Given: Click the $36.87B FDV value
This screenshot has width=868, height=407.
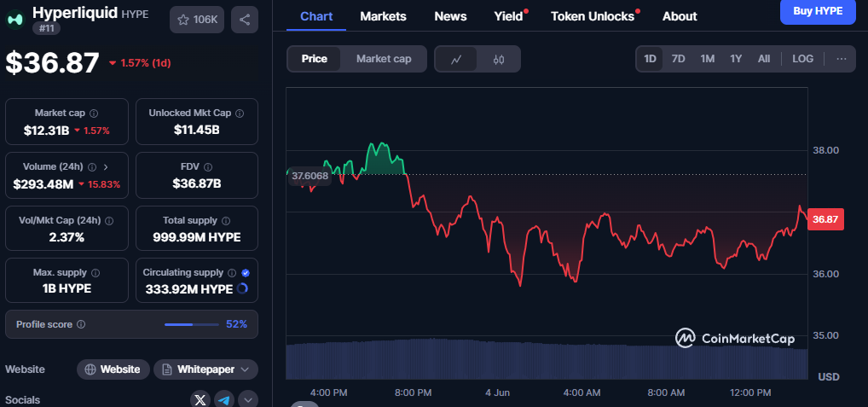Looking at the screenshot, I should coord(196,183).
